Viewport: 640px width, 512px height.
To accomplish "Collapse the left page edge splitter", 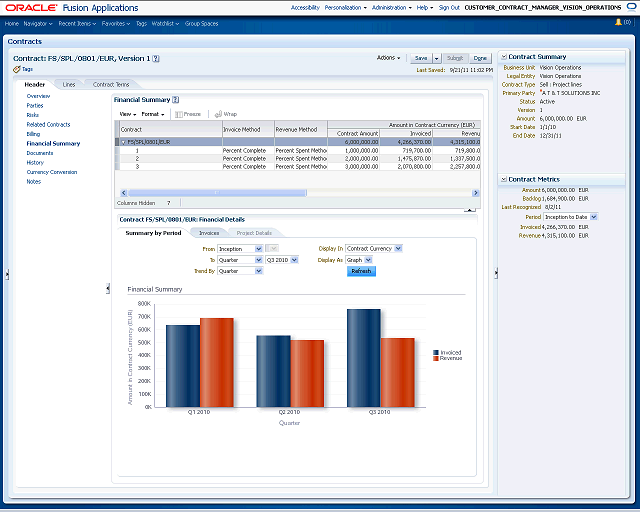I will pos(7,274).
